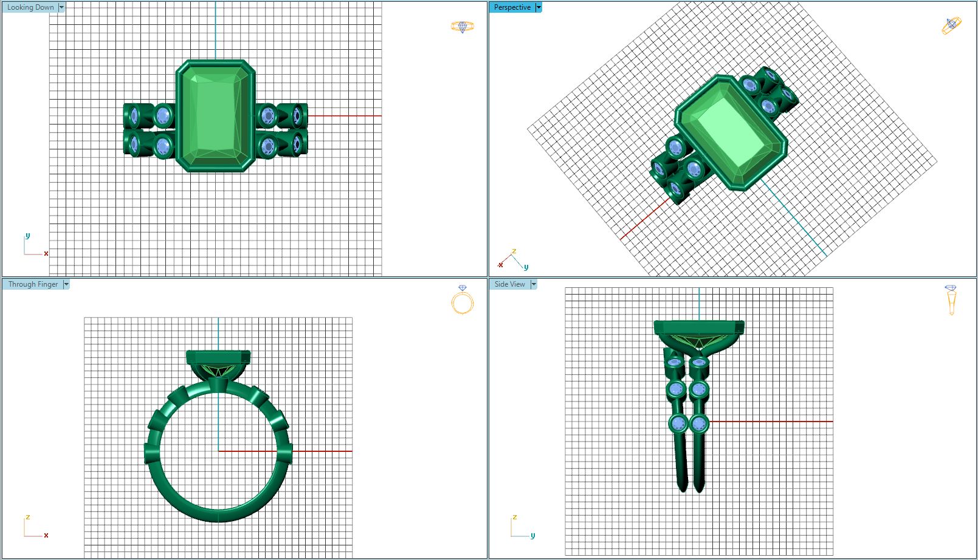Expand the Side View viewport dropdown arrow
Screen dimensions: 978x560
[534, 284]
